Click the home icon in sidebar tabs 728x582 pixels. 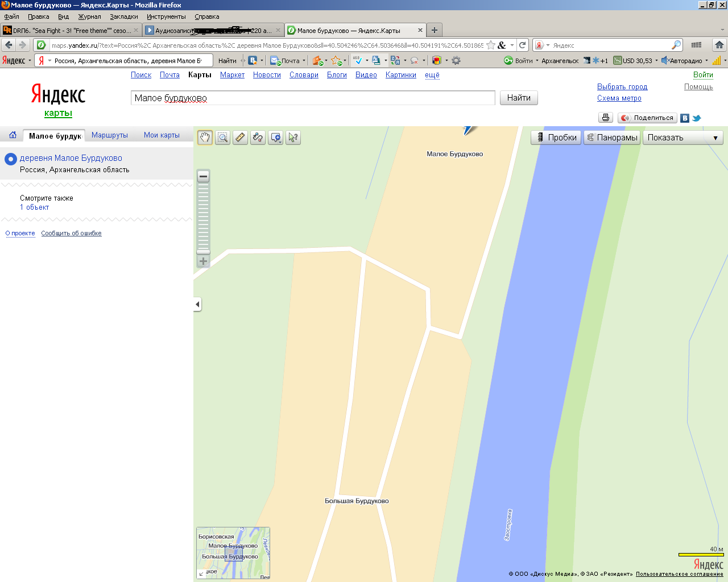tap(13, 135)
